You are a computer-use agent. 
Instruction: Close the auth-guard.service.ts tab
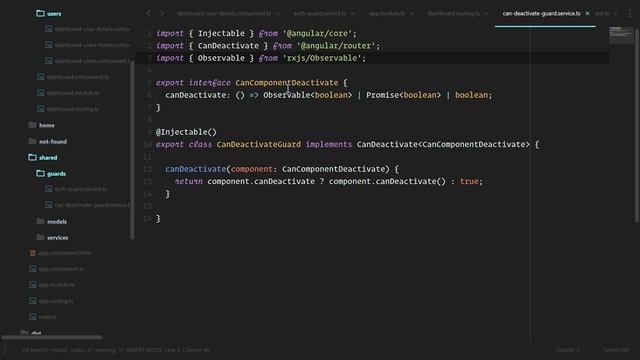[353, 13]
